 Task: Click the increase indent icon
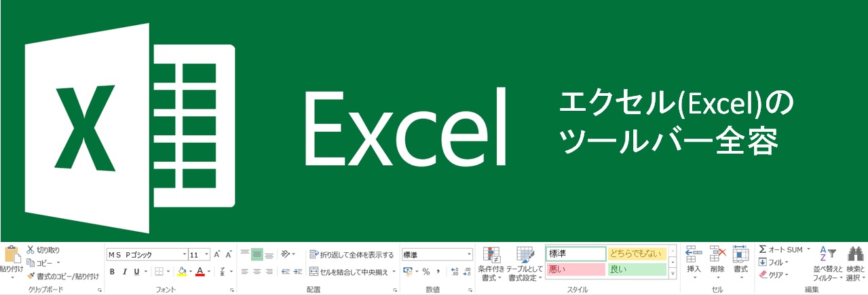point(297,271)
